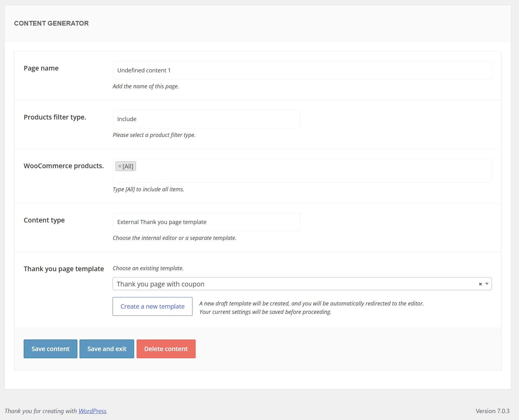Click the 'Page name' label
The height and width of the screenshot is (420, 519).
point(41,68)
